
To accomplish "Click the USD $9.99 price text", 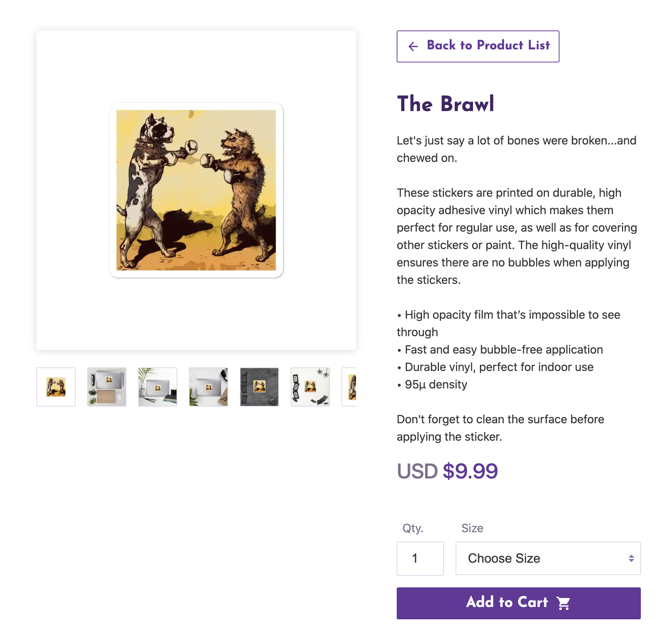I will (447, 470).
